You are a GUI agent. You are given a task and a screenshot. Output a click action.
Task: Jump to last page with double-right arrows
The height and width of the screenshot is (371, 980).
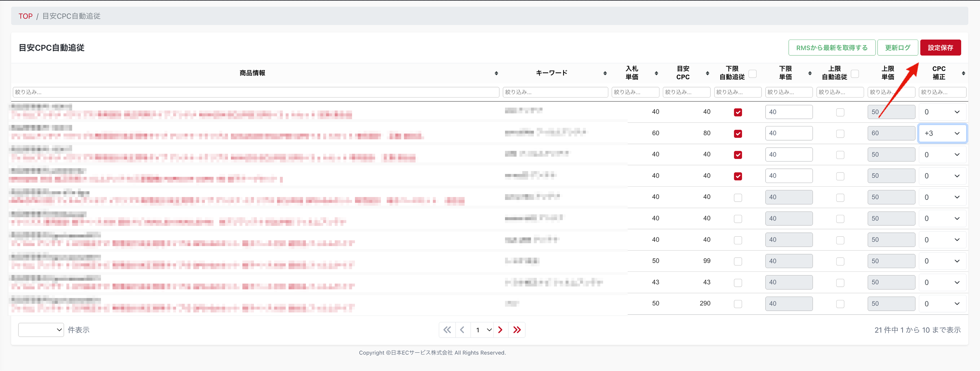[x=517, y=330]
